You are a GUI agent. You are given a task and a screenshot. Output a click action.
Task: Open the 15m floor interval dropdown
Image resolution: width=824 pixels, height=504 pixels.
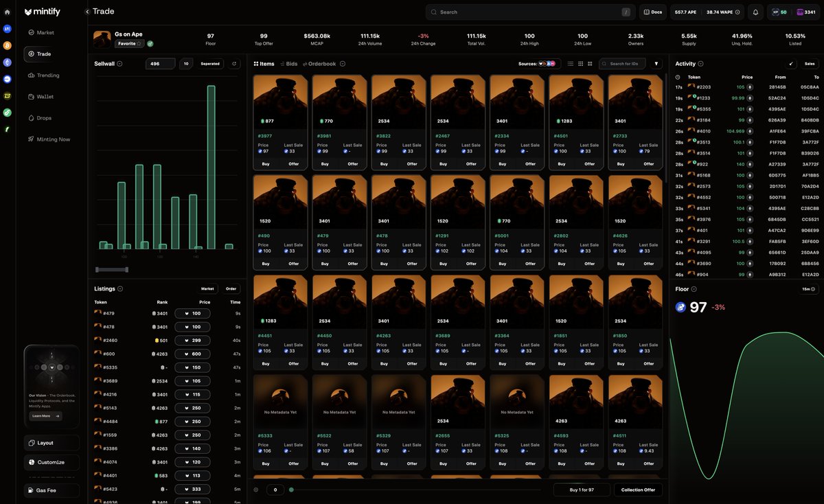tap(810, 289)
